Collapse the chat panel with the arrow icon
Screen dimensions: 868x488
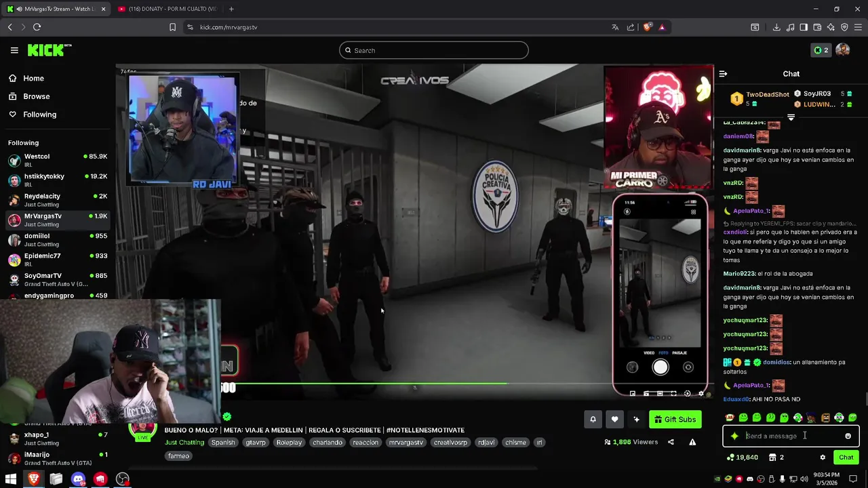(x=723, y=74)
